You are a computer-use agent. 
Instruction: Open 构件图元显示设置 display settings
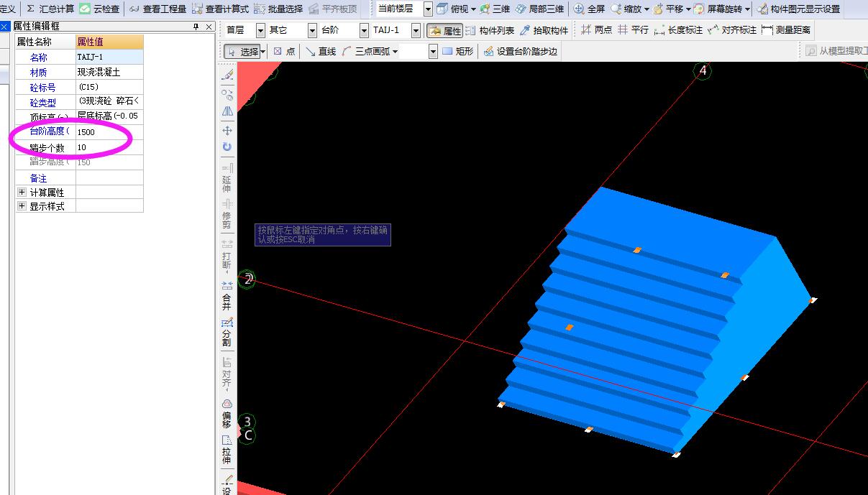(799, 9)
